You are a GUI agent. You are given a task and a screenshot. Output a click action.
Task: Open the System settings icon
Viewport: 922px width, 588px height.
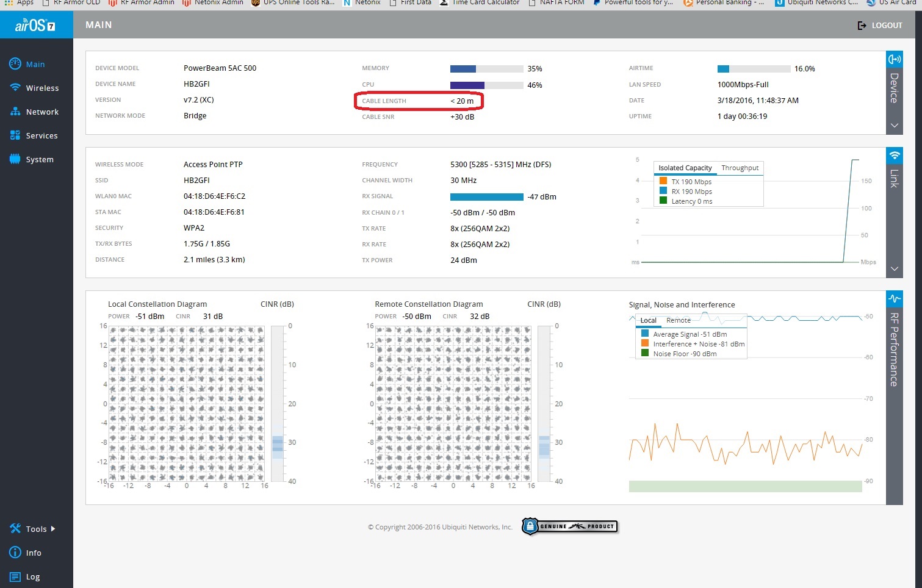point(15,159)
